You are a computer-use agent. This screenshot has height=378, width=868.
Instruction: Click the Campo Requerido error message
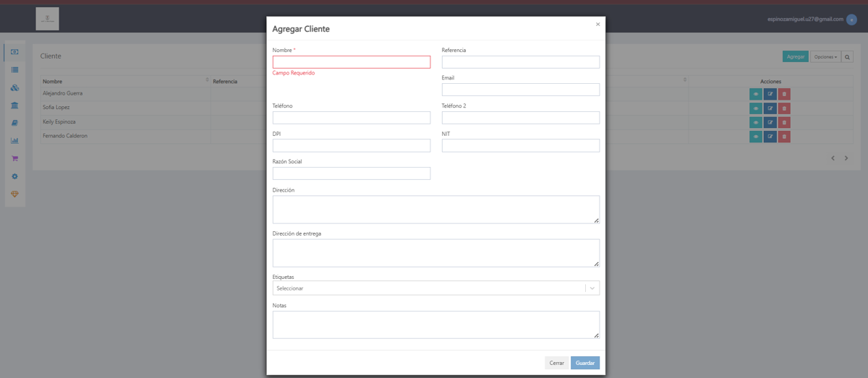[294, 73]
